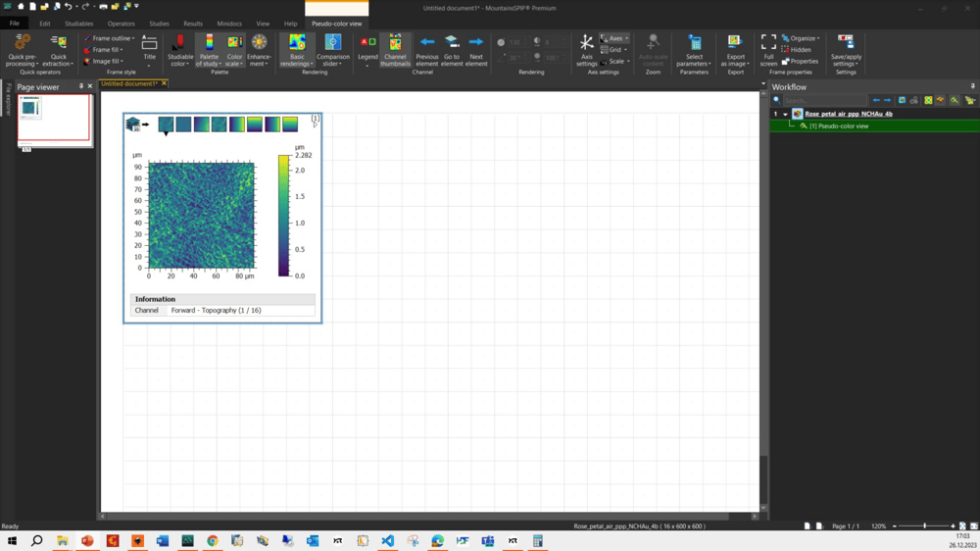Open the Help ribbon tab
Viewport: 980px width, 551px height.
coord(291,24)
